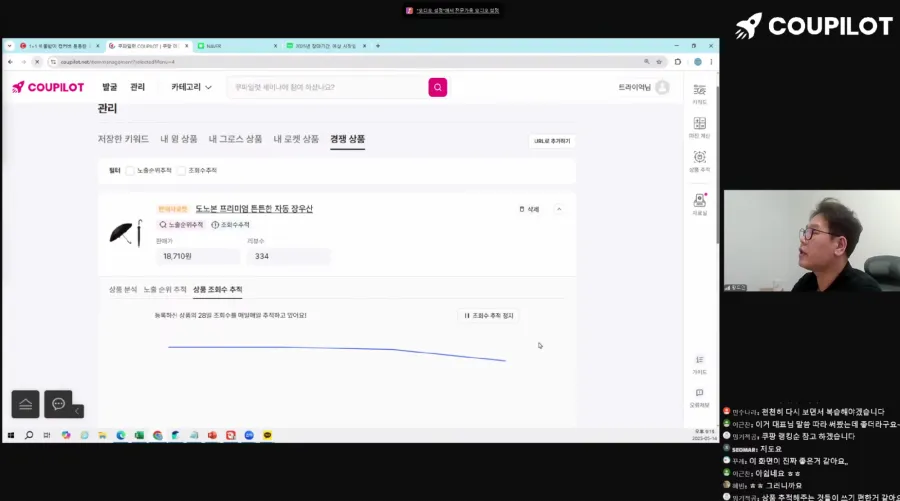Open the 도노본 프리미엄 장우산 product link
Image resolution: width=900 pixels, height=501 pixels.
coord(254,209)
